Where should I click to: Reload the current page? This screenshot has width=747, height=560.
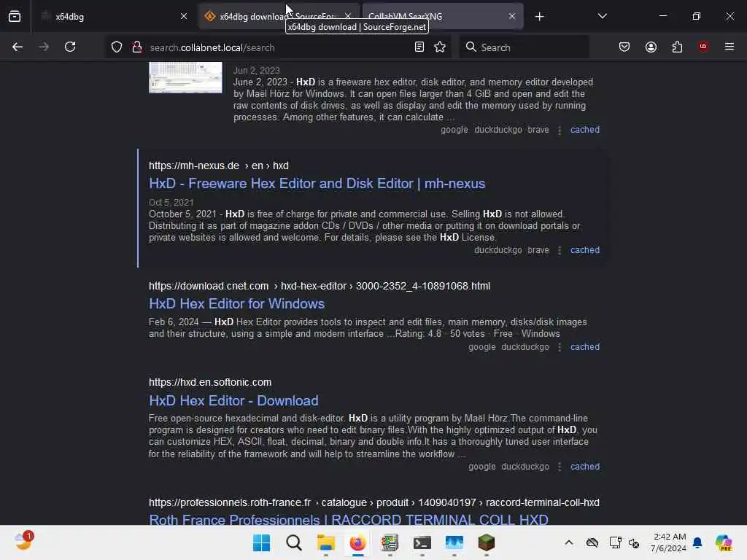70,47
